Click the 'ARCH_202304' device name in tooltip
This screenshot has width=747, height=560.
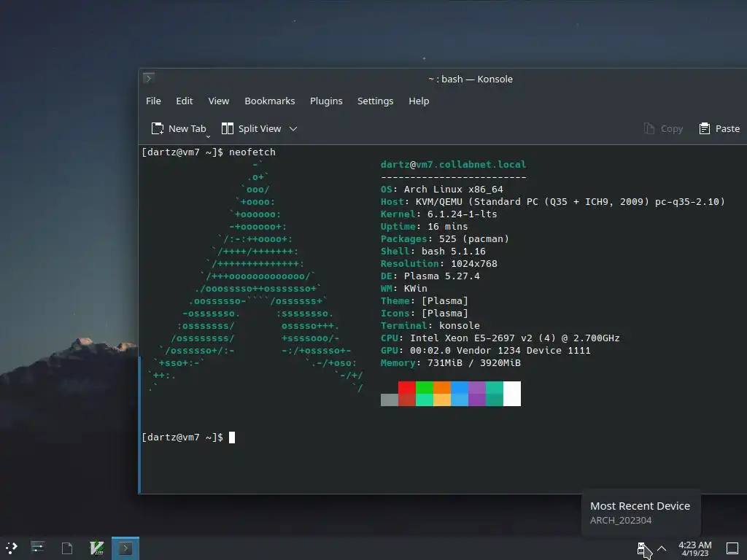point(621,521)
